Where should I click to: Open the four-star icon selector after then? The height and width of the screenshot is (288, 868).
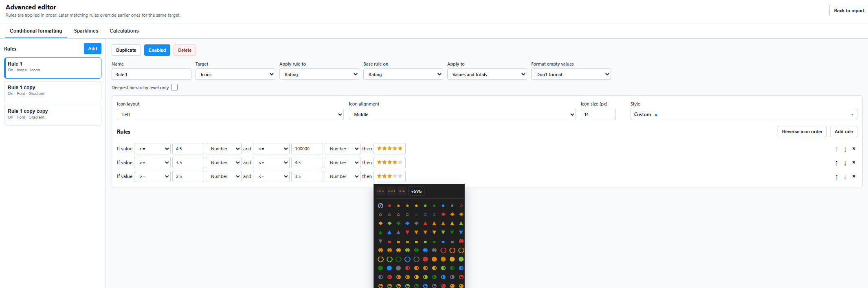[389, 163]
